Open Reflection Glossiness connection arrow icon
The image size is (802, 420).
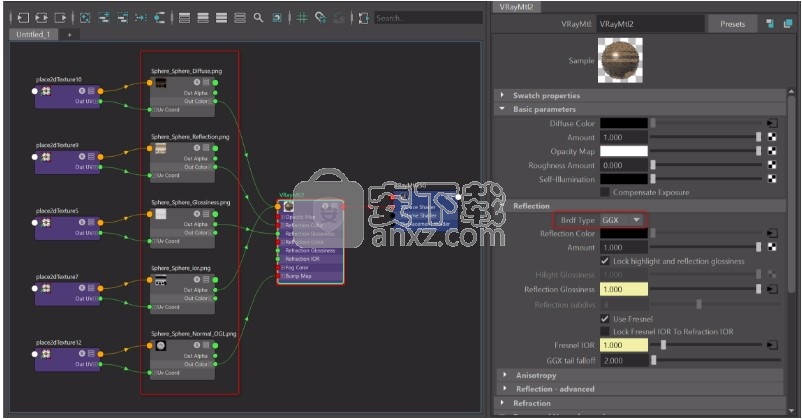coord(772,289)
